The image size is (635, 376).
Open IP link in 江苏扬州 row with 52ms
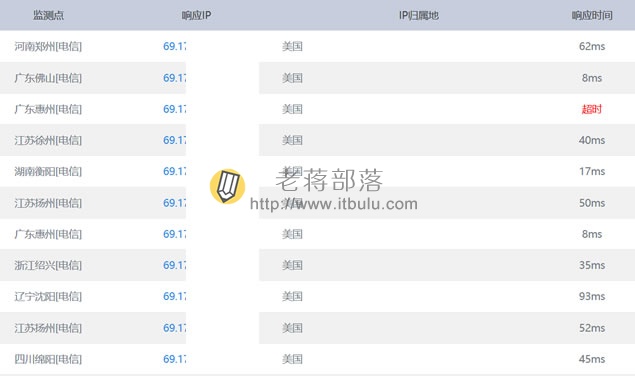[175, 328]
